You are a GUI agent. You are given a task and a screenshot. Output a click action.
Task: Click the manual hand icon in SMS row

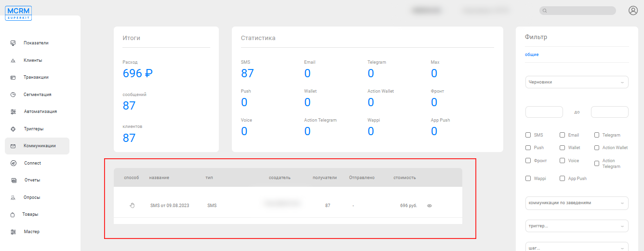tap(132, 205)
